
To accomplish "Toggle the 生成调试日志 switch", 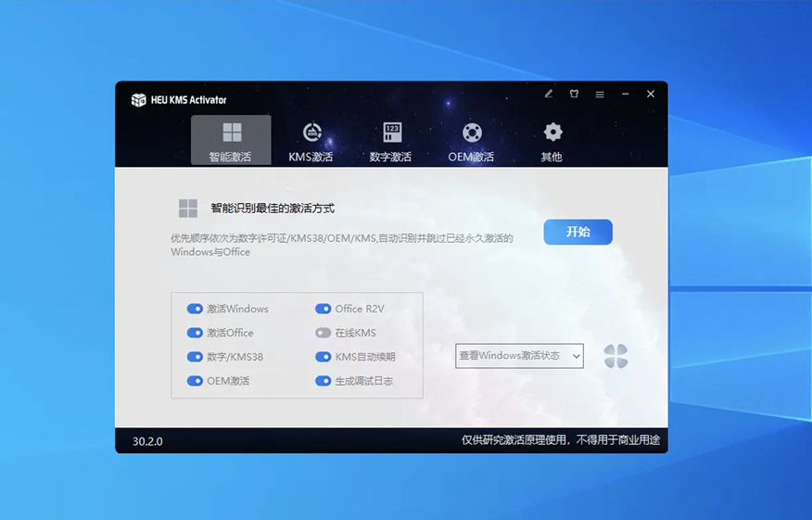I will 324,381.
